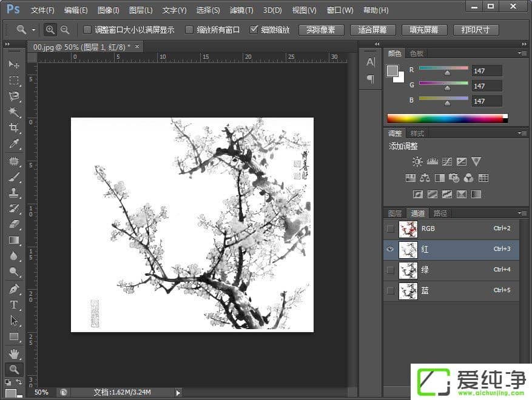The height and width of the screenshot is (400, 532).
Task: Click the 实际像素 button
Action: click(x=321, y=30)
